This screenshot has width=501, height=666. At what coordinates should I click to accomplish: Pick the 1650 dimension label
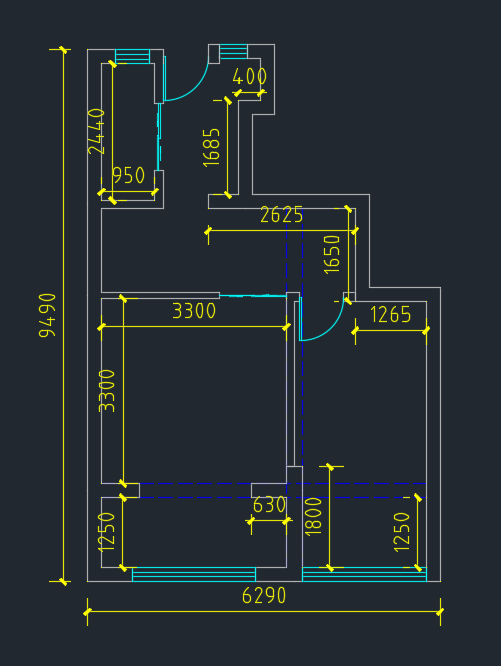332,255
